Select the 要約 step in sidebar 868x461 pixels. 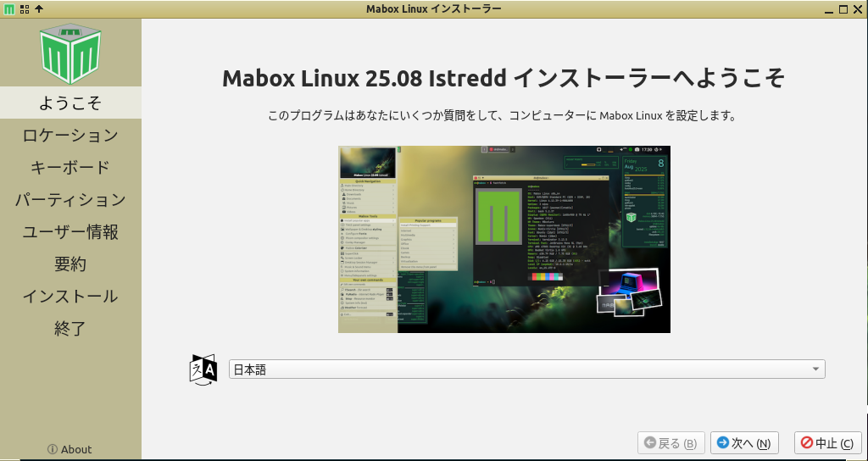[x=70, y=264]
